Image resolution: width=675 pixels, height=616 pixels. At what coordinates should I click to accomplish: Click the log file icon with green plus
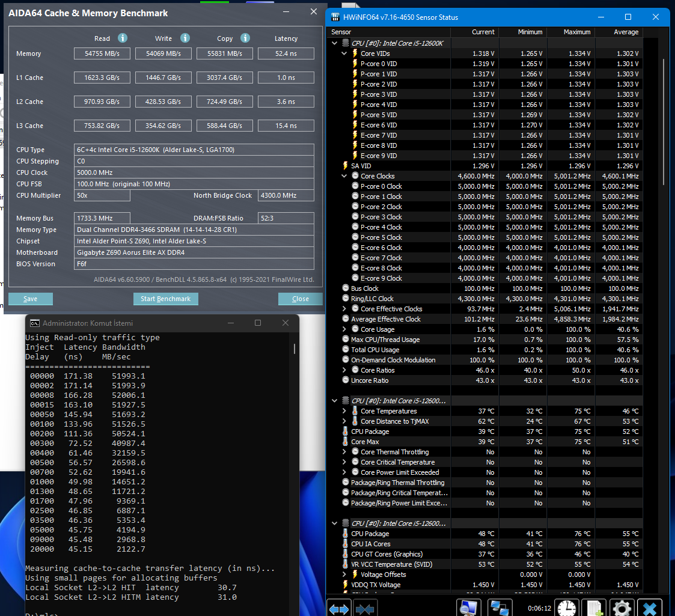594,608
